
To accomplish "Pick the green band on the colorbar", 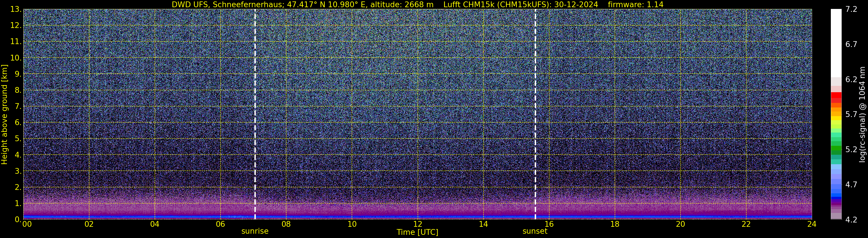I will pos(836,148).
